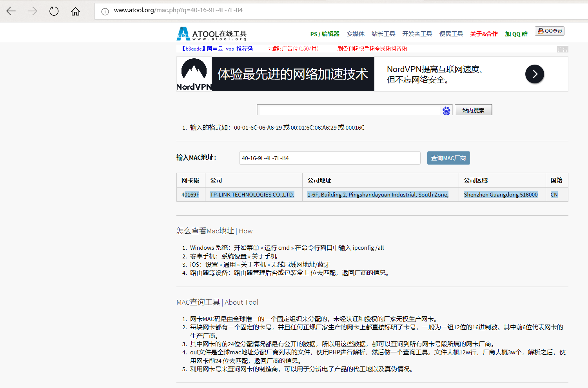Click the 路由器等设备 instruction line
This screenshot has height=388, width=588.
click(290, 273)
